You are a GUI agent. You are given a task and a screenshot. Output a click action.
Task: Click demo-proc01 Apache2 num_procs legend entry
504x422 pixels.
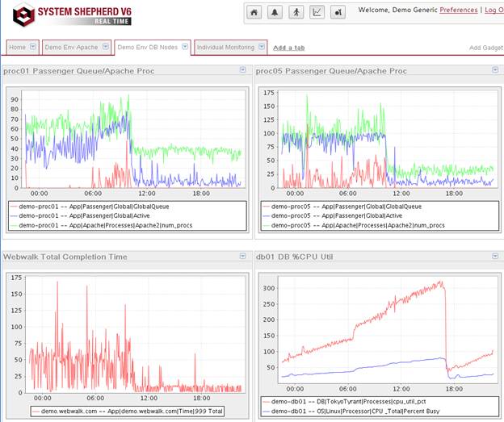(101, 225)
